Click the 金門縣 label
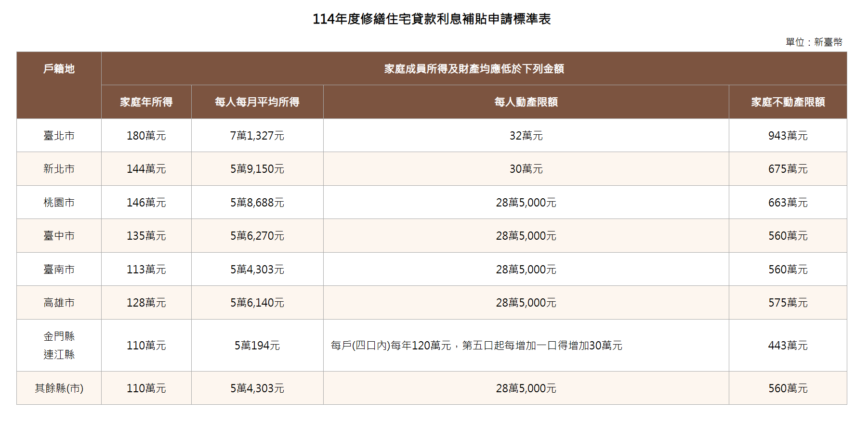This screenshot has width=868, height=437. 59,336
